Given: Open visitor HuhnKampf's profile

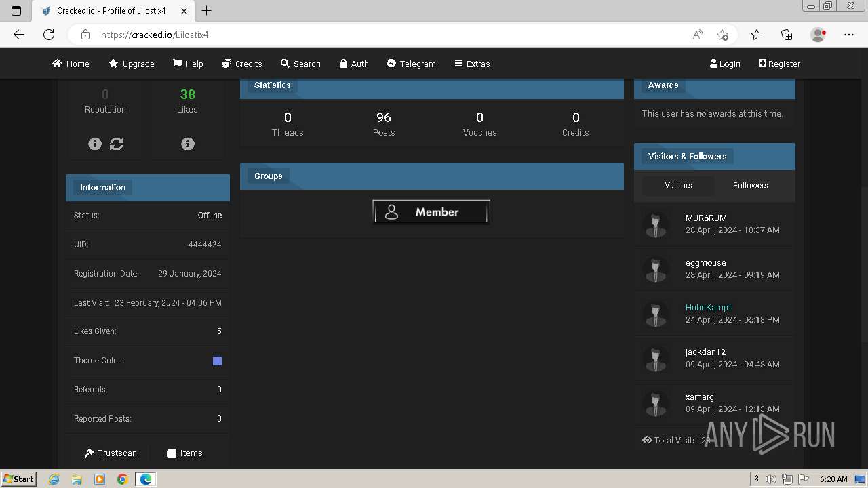Looking at the screenshot, I should 709,308.
